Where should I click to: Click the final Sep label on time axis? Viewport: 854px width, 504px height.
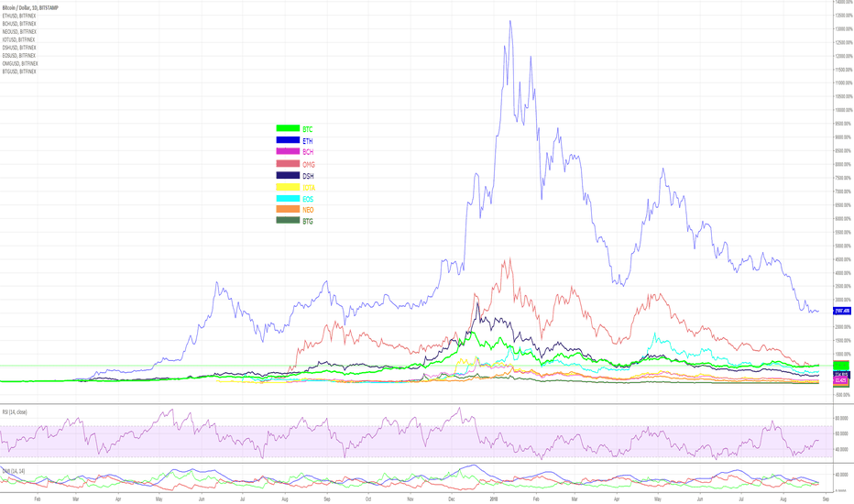point(826,499)
